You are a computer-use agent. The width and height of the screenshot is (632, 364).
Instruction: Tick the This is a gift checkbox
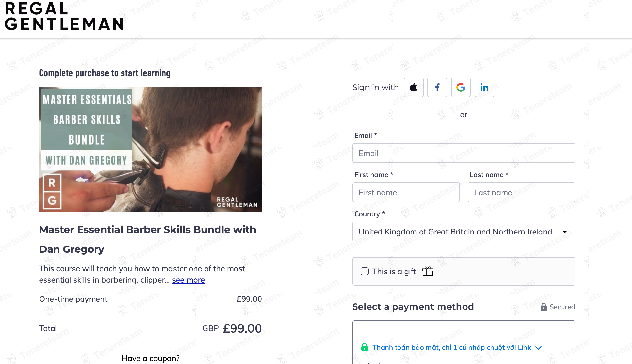pos(365,271)
